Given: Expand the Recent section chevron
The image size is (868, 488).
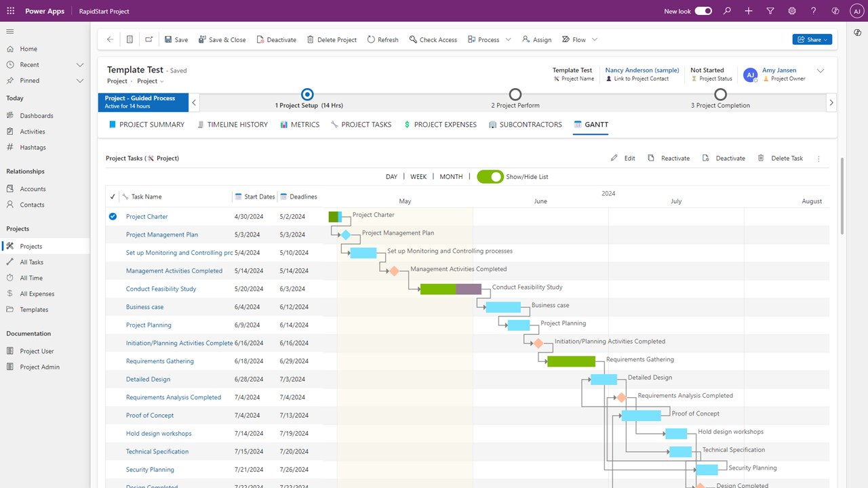Looking at the screenshot, I should pos(80,65).
